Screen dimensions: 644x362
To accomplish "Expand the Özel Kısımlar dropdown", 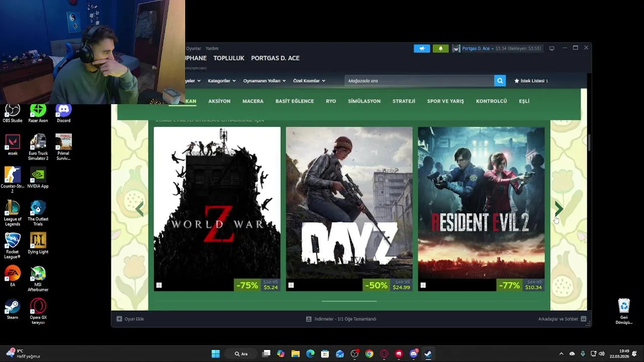I will tap(309, 80).
